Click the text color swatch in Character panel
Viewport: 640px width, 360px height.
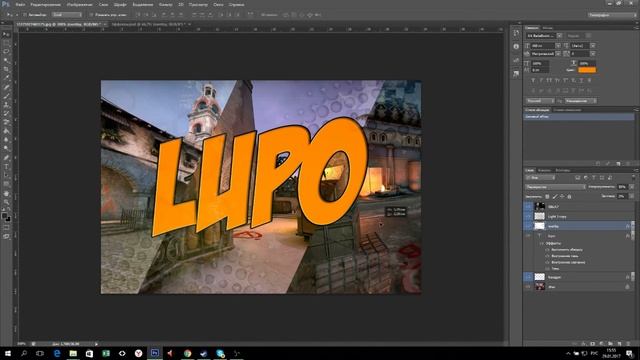coord(587,70)
